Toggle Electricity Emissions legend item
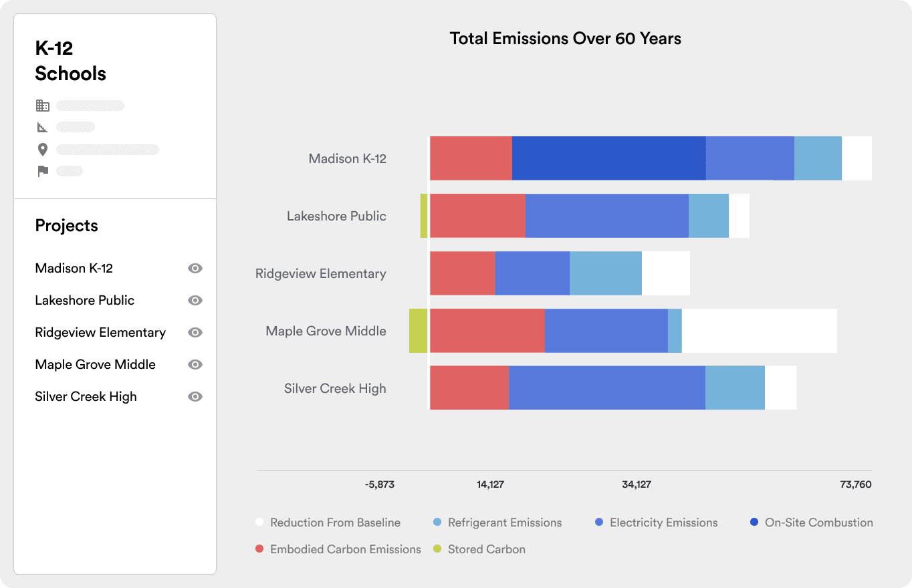The width and height of the screenshot is (912, 588). [657, 523]
